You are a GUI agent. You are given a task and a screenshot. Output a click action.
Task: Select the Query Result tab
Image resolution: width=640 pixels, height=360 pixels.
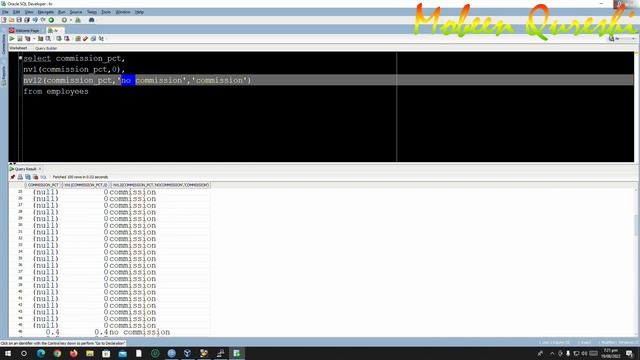tap(24, 169)
